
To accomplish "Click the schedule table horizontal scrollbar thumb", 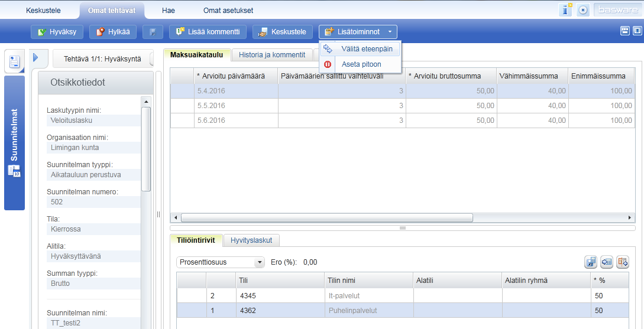I will click(327, 217).
